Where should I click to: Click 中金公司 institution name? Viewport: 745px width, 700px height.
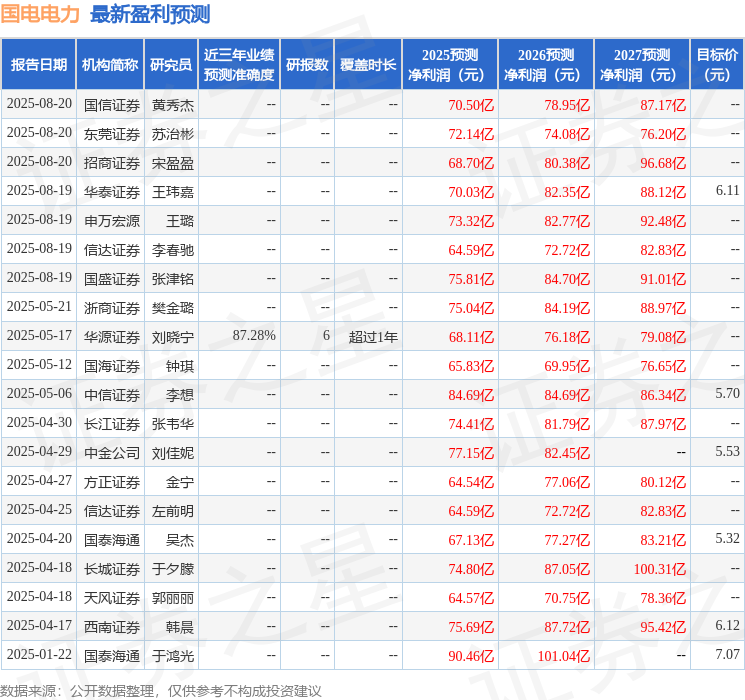tap(112, 453)
